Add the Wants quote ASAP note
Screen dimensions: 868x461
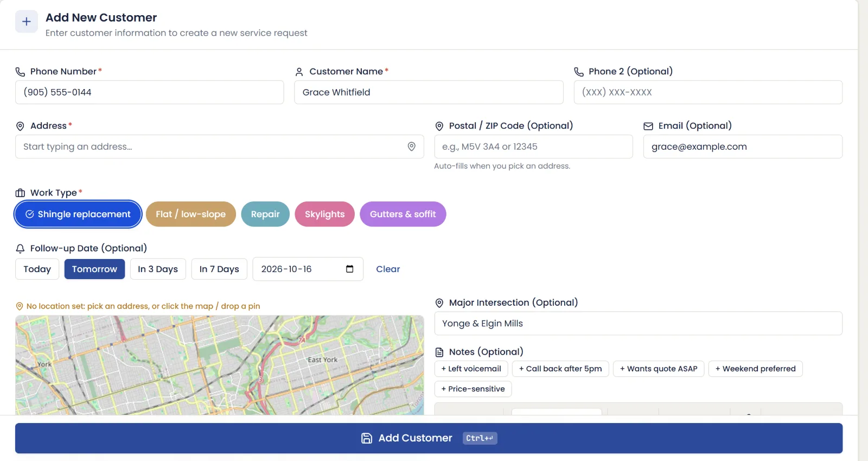[659, 369]
